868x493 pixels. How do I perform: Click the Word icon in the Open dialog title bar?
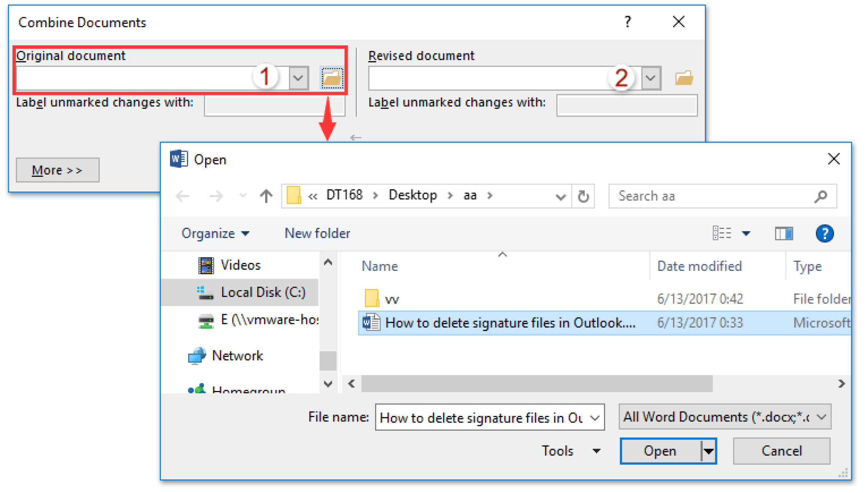coord(178,159)
